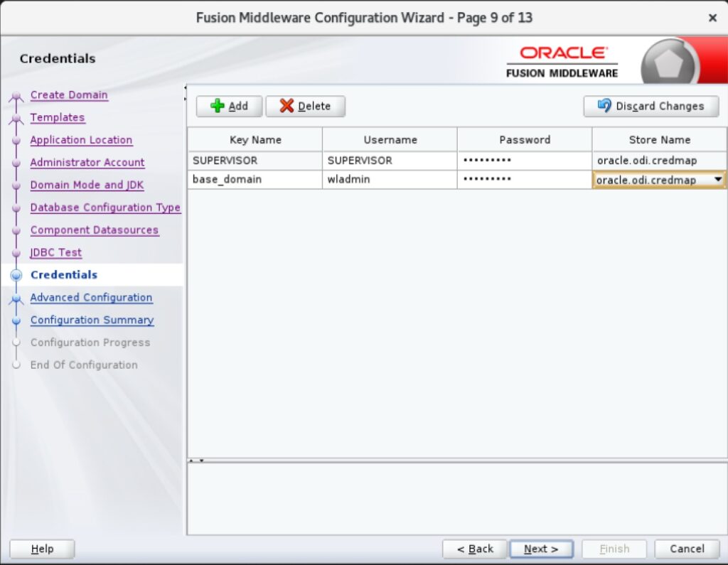Go to Advanced Configuration step
The width and height of the screenshot is (728, 565).
[x=91, y=298]
